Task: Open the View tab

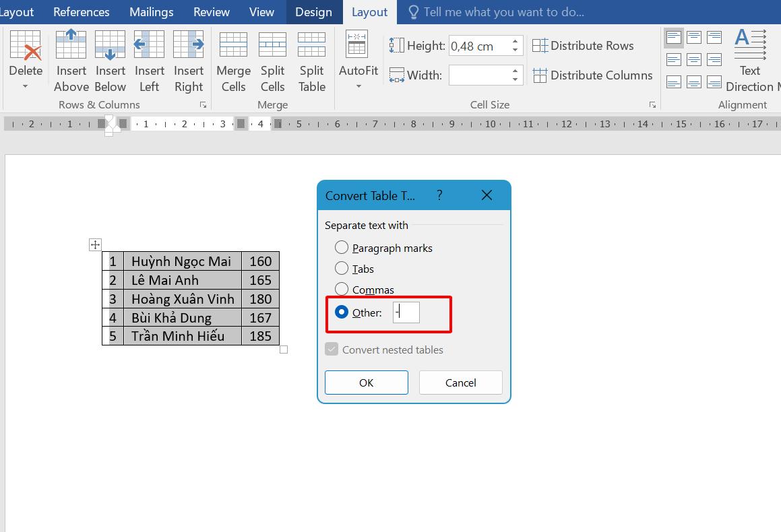Action: (x=261, y=12)
